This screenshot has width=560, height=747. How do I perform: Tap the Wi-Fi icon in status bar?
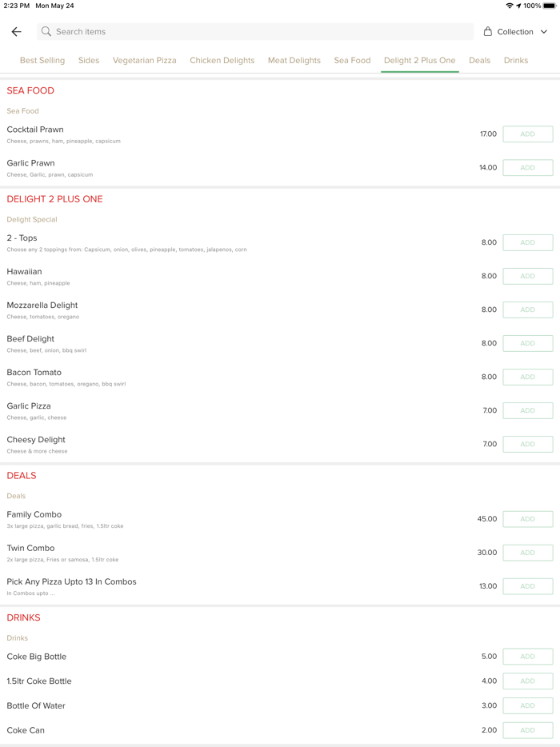coord(510,6)
